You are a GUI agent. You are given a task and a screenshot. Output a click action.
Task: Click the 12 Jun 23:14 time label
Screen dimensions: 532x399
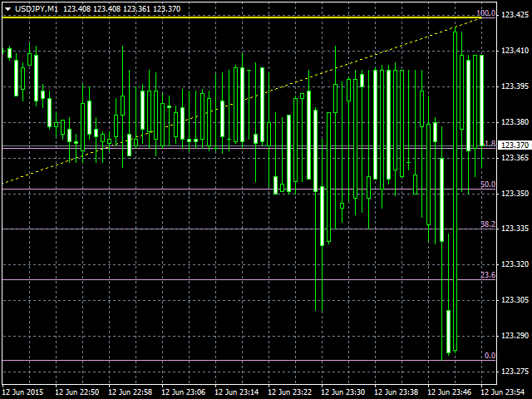[236, 392]
